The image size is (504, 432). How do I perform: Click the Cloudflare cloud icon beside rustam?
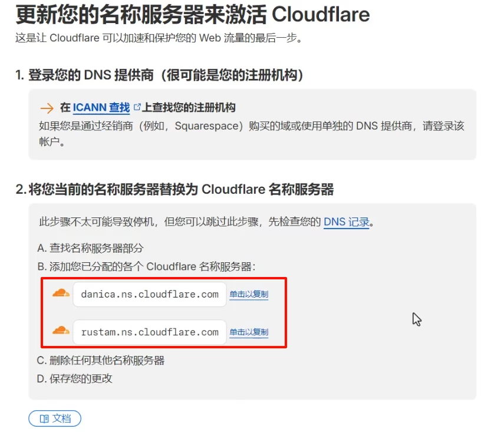click(61, 331)
